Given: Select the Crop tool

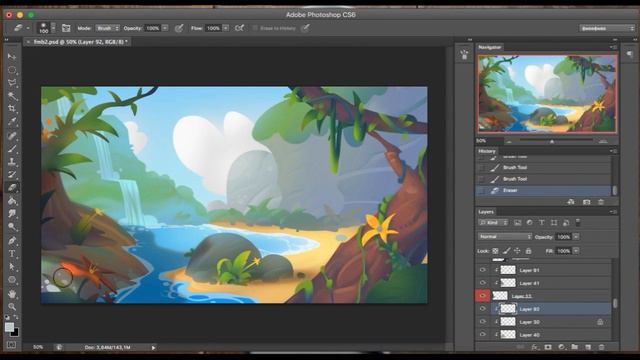Looking at the screenshot, I should (x=12, y=109).
